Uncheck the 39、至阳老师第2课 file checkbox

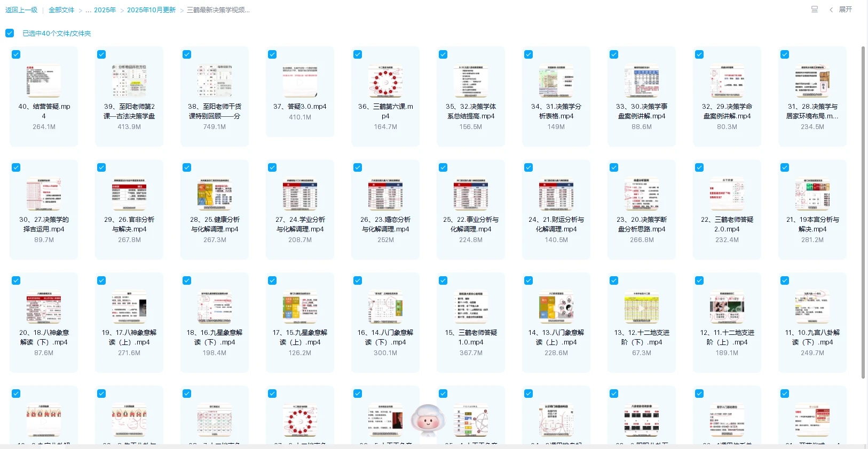click(101, 54)
